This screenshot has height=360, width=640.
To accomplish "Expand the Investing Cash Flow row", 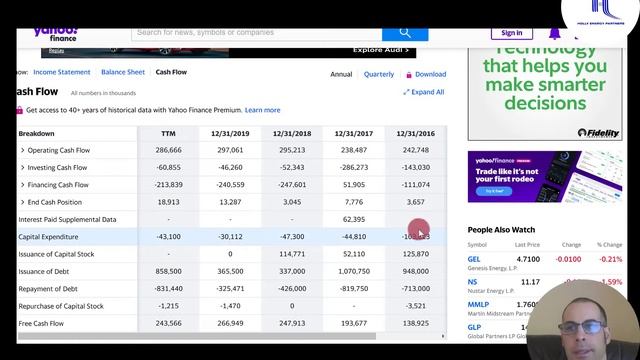I will click(x=22, y=167).
